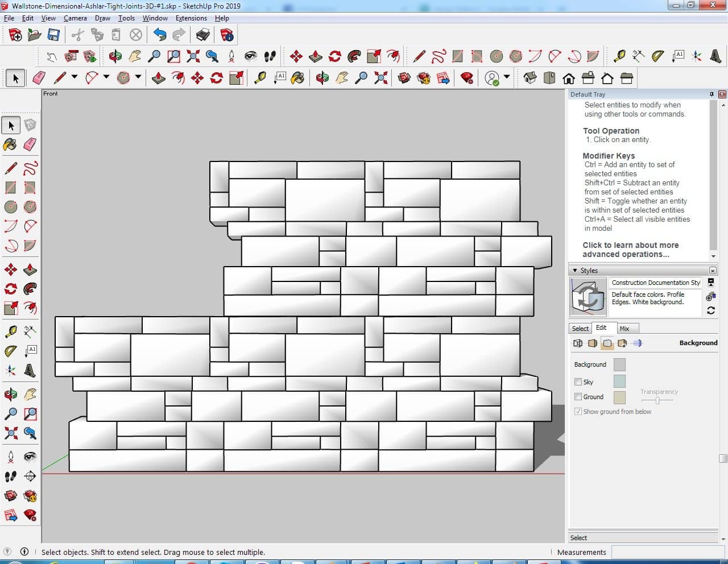The height and width of the screenshot is (564, 728).
Task: Expand the user account dropdown arrow
Action: click(506, 77)
